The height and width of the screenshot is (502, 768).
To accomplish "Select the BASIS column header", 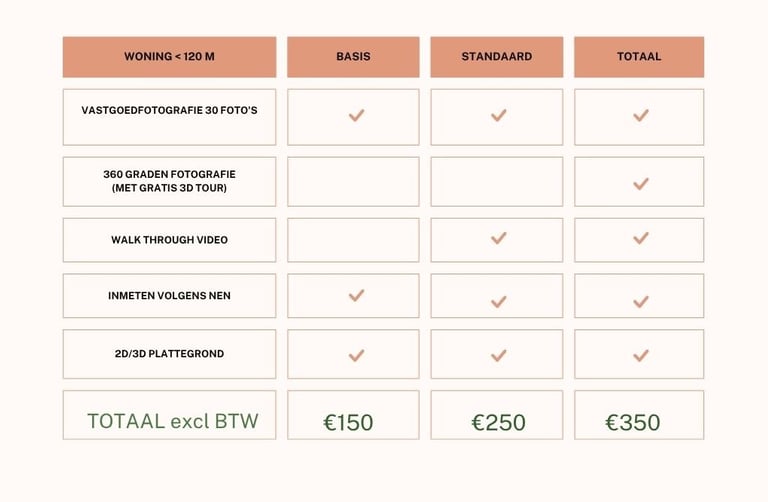I will 353,57.
